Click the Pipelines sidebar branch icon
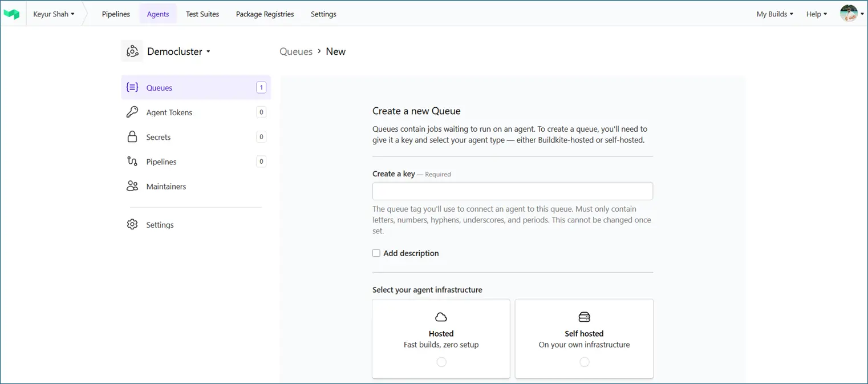This screenshot has width=868, height=384. (132, 161)
